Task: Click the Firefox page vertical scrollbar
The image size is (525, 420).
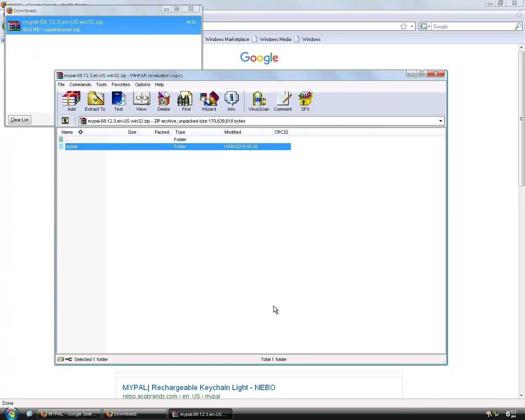Action: click(521, 119)
